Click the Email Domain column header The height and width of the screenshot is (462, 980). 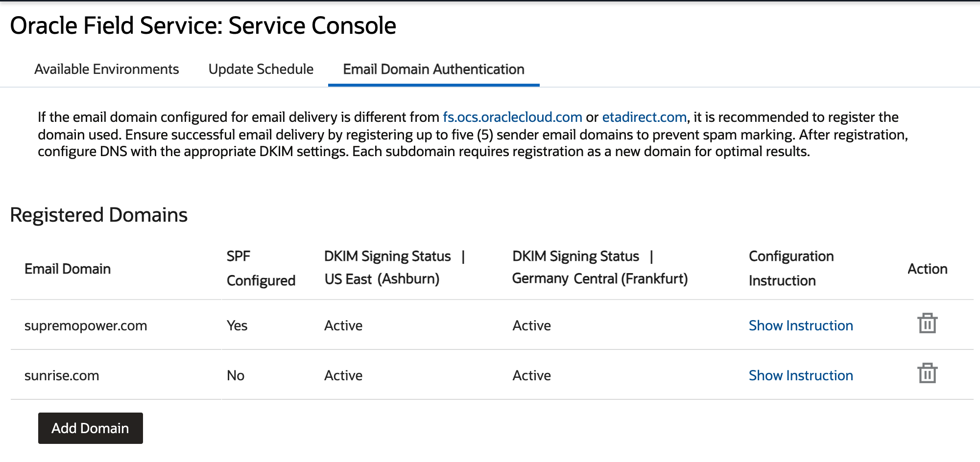pyautogui.click(x=68, y=269)
